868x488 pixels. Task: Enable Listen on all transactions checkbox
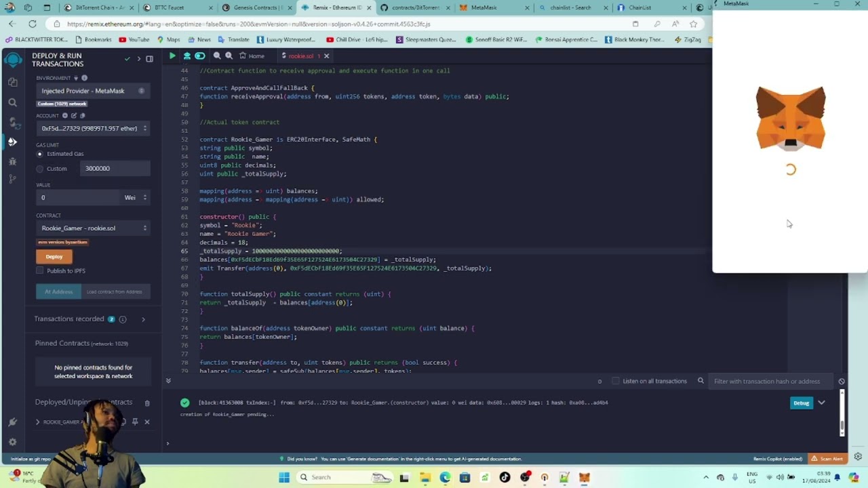point(616,381)
